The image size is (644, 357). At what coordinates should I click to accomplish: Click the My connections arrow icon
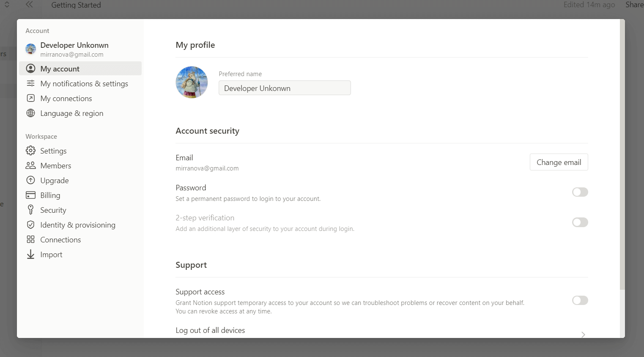click(30, 98)
